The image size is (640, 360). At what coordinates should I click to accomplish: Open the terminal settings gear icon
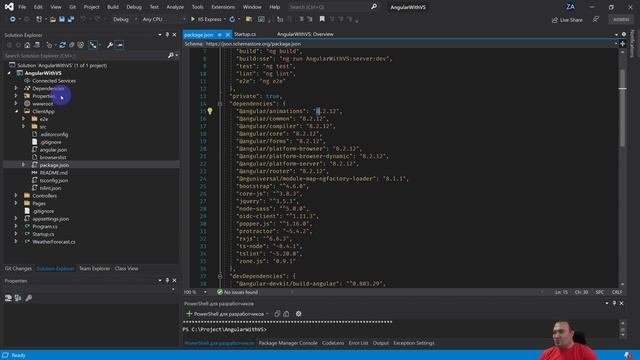pyautogui.click(x=298, y=313)
